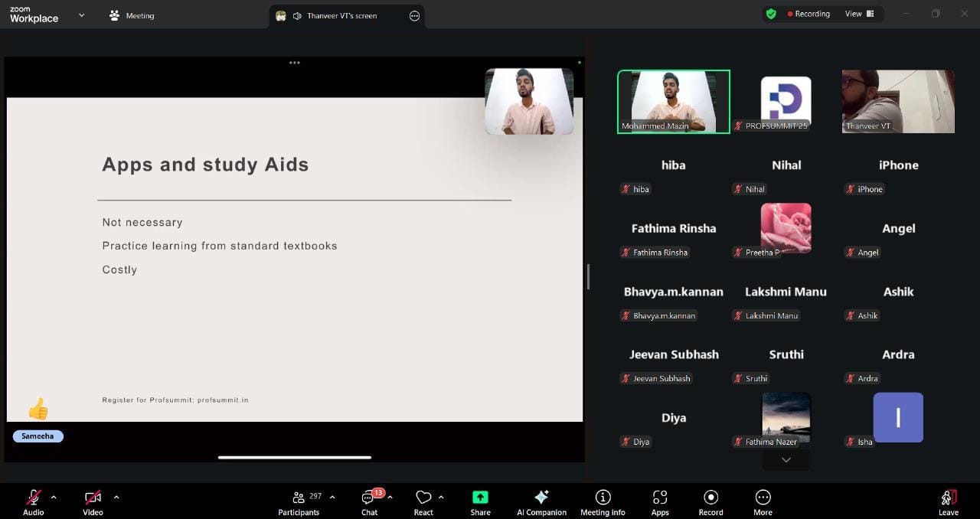Viewport: 980px width, 519px height.
Task: Start sharing with the green Share icon
Action: click(x=480, y=498)
